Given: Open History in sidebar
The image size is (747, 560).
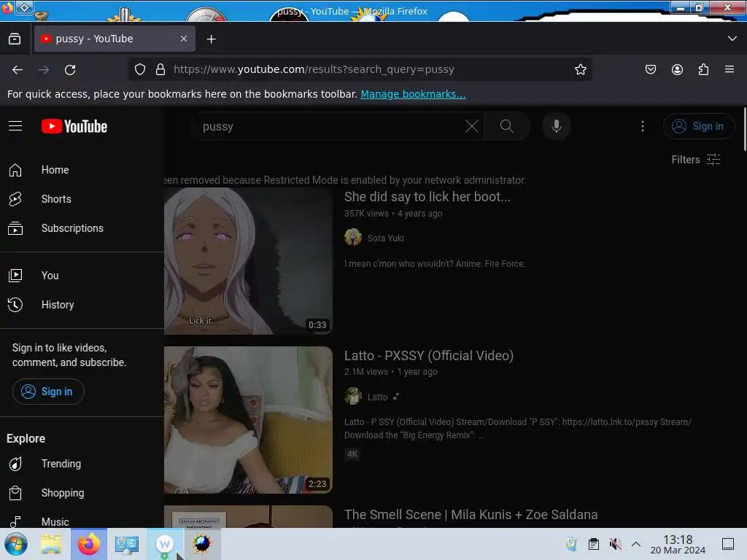Looking at the screenshot, I should click(x=82, y=305).
